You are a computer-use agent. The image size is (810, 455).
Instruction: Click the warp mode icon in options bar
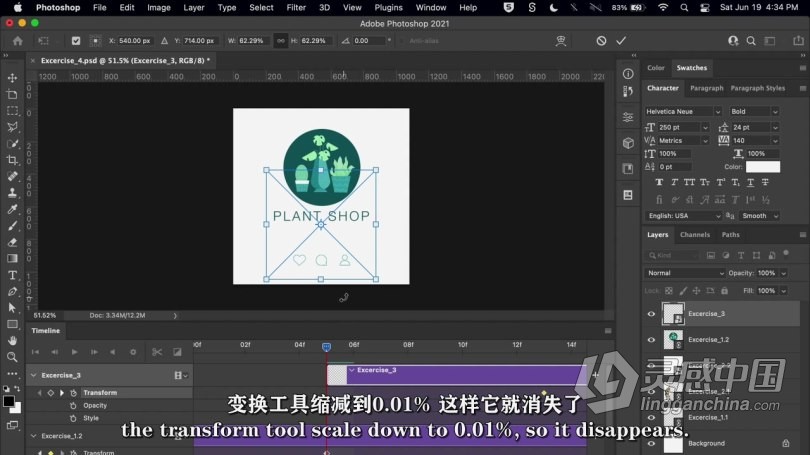(560, 41)
